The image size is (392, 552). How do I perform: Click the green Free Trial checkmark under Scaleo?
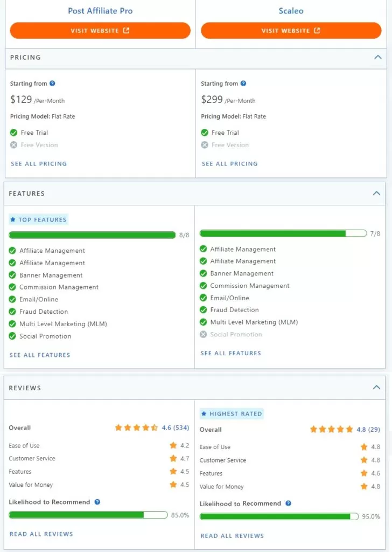click(204, 133)
